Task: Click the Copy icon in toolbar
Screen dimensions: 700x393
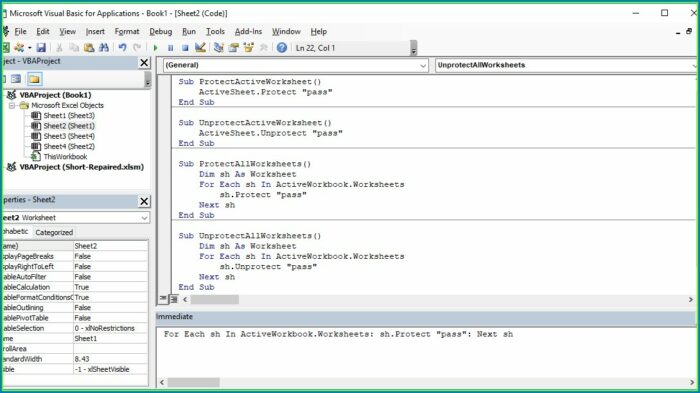Action: click(x=74, y=47)
